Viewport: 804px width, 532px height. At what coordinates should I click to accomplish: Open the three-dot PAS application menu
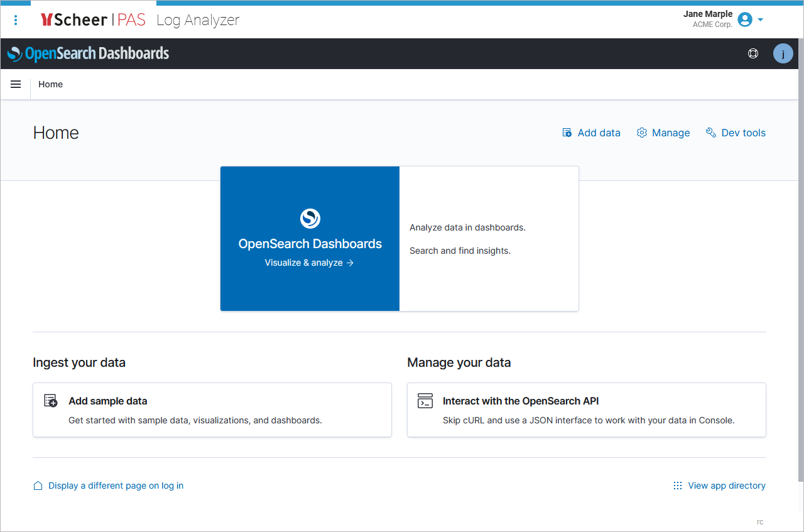(x=16, y=20)
